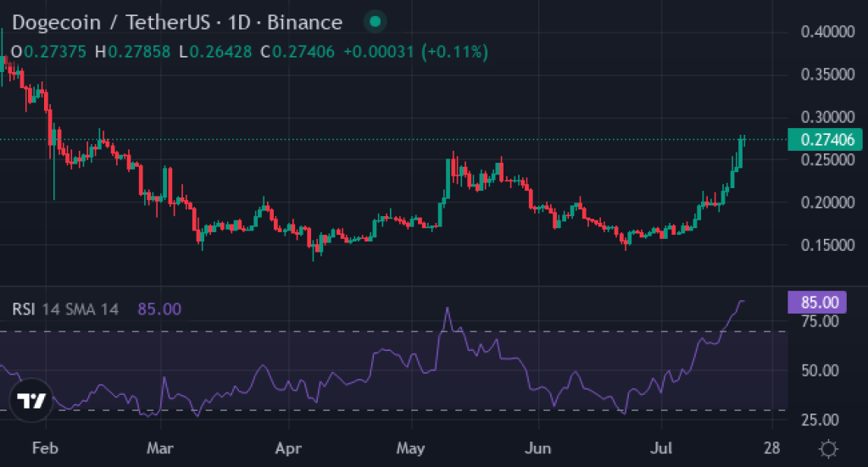868x467 pixels.
Task: Click the 0.15000 price axis label
Action: click(x=827, y=245)
